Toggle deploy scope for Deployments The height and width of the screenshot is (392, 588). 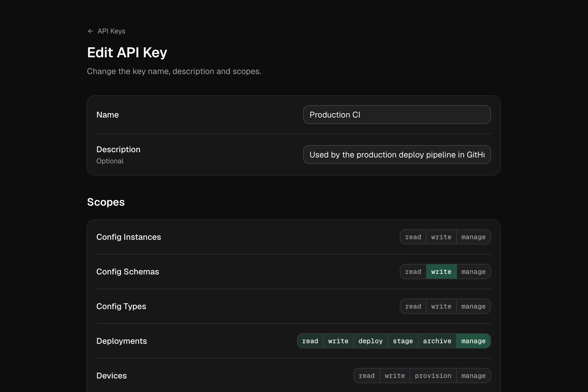[x=371, y=341]
